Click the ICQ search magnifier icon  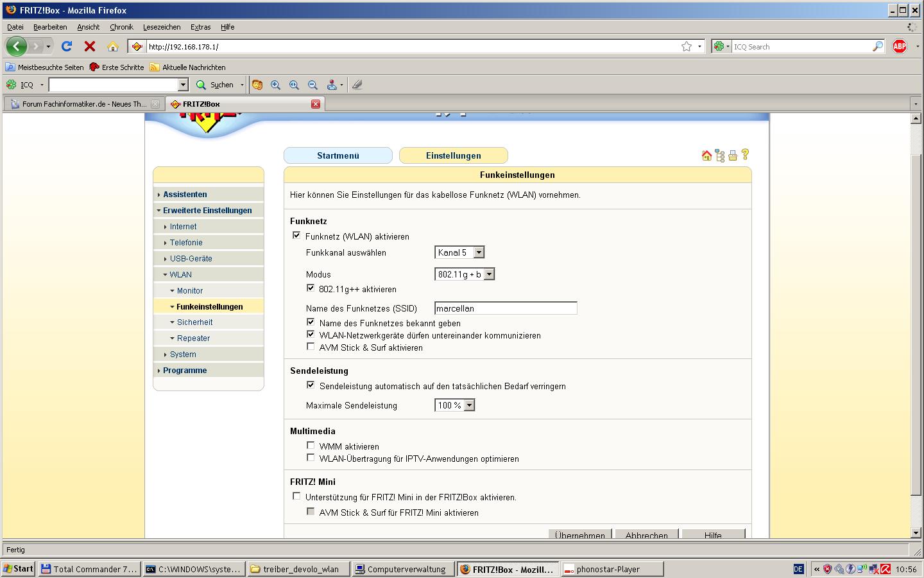coord(878,46)
